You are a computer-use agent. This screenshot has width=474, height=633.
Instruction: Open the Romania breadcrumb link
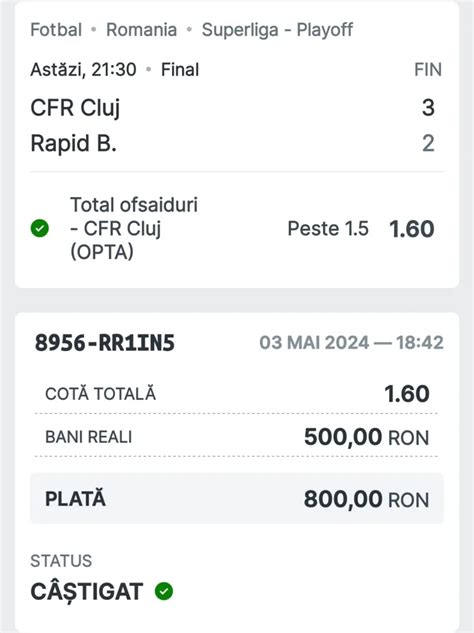(141, 30)
